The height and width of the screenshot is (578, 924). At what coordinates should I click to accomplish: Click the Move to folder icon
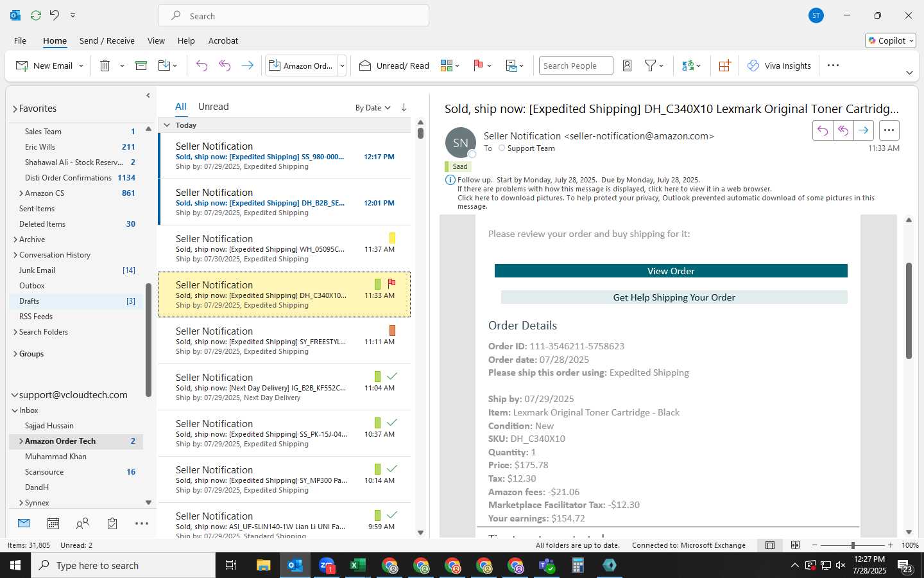(164, 66)
